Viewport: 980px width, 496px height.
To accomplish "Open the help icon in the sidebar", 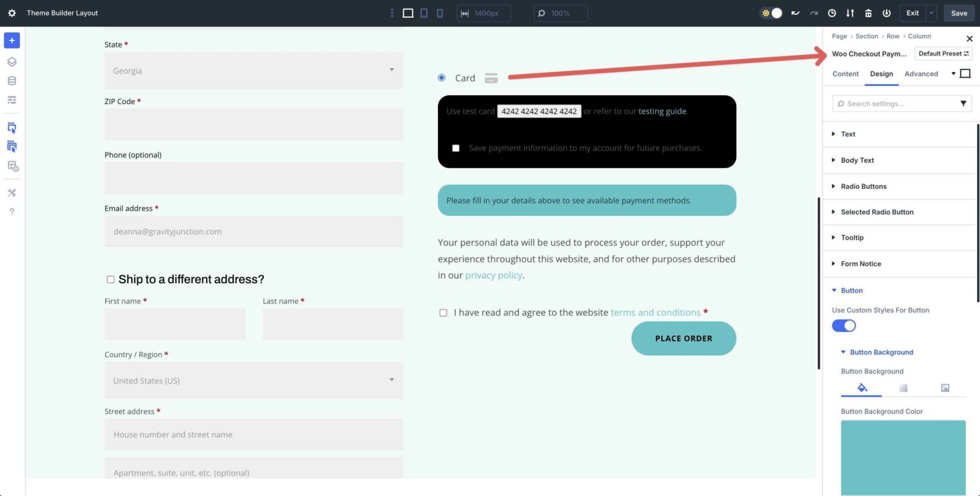I will point(12,211).
